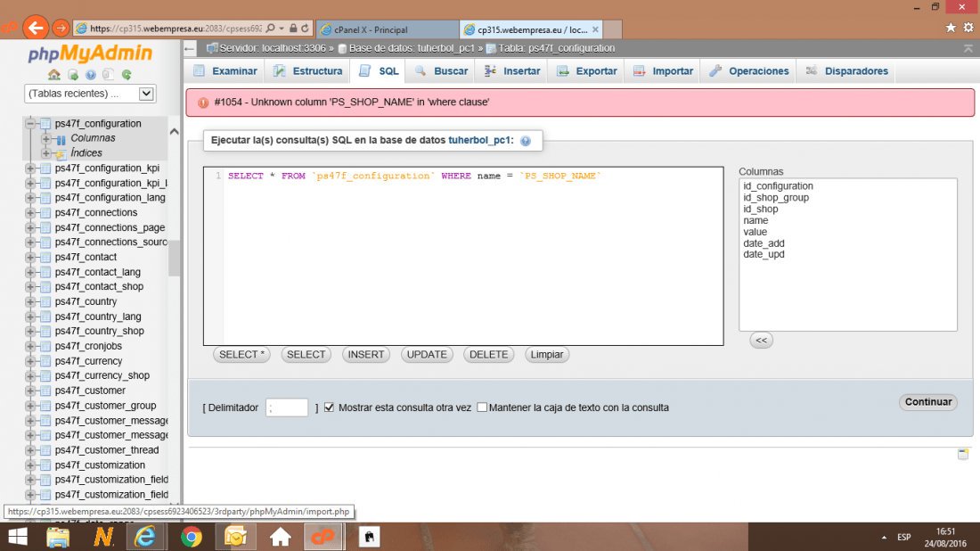Click the DELETE query button
This screenshot has width=980, height=551.
[x=489, y=355]
